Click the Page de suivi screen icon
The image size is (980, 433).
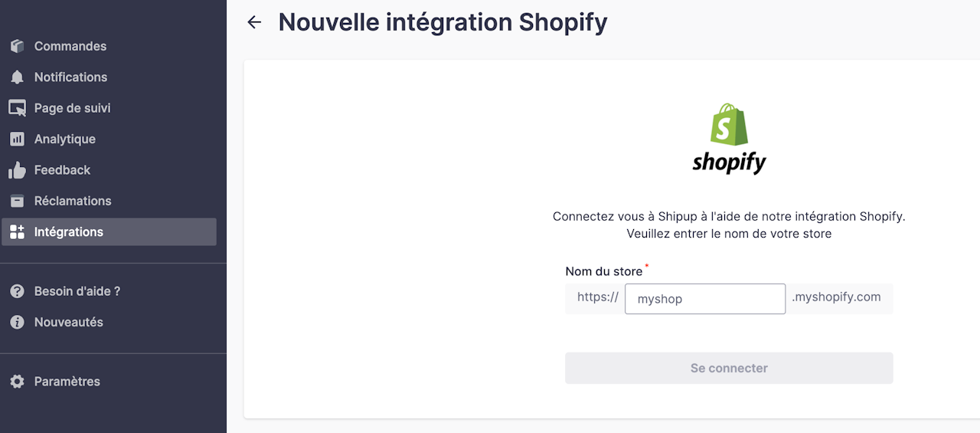(x=17, y=108)
